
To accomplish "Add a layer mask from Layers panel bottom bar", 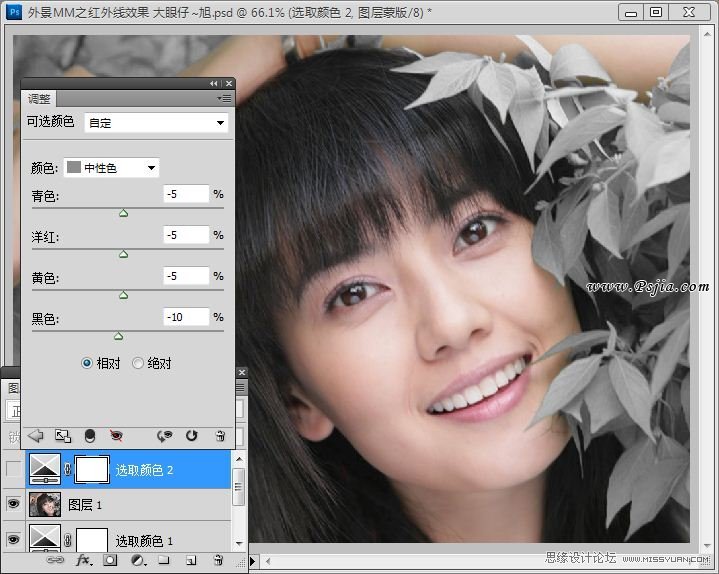I will tap(111, 561).
